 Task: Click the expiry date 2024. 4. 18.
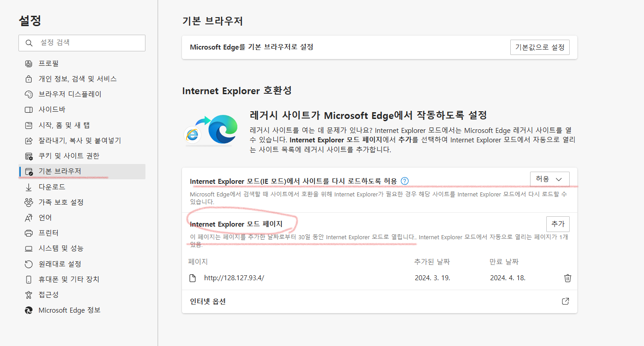tap(508, 278)
